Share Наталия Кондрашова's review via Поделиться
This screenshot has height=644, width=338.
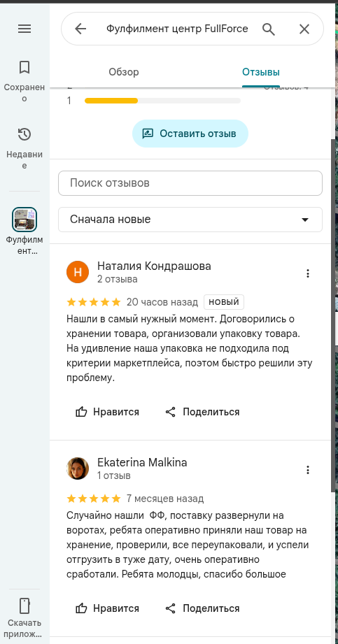[x=202, y=412]
